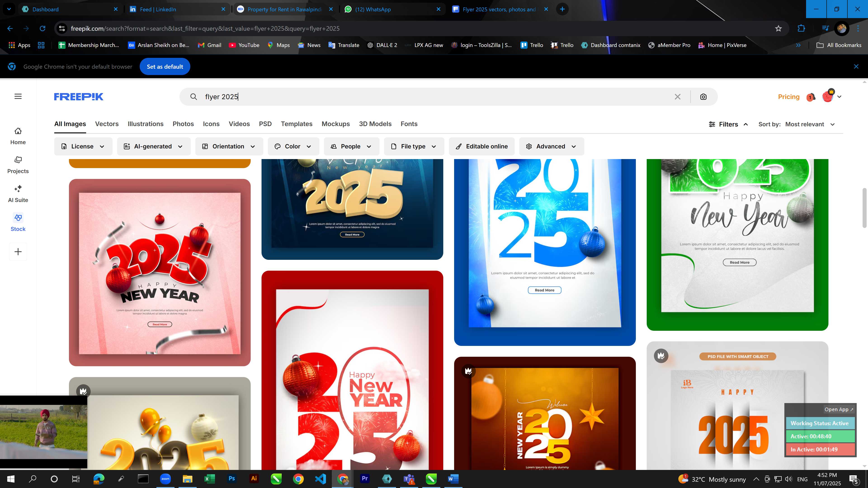Toggle the Editable online filter
Viewport: 868px width, 488px height.
(481, 146)
